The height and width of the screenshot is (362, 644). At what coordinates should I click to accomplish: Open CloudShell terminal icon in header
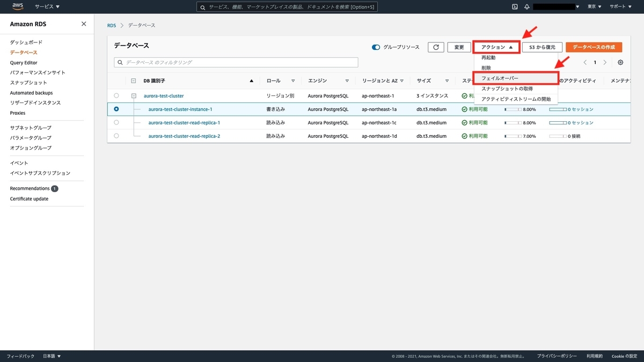pyautogui.click(x=515, y=6)
